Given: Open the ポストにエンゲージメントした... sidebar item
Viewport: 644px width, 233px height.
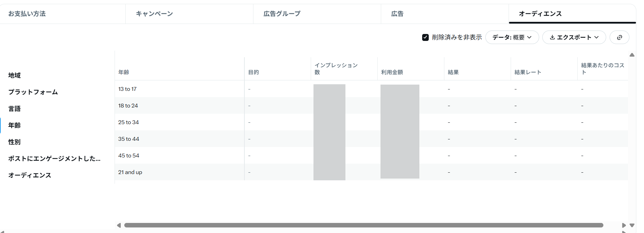Looking at the screenshot, I should pyautogui.click(x=54, y=158).
